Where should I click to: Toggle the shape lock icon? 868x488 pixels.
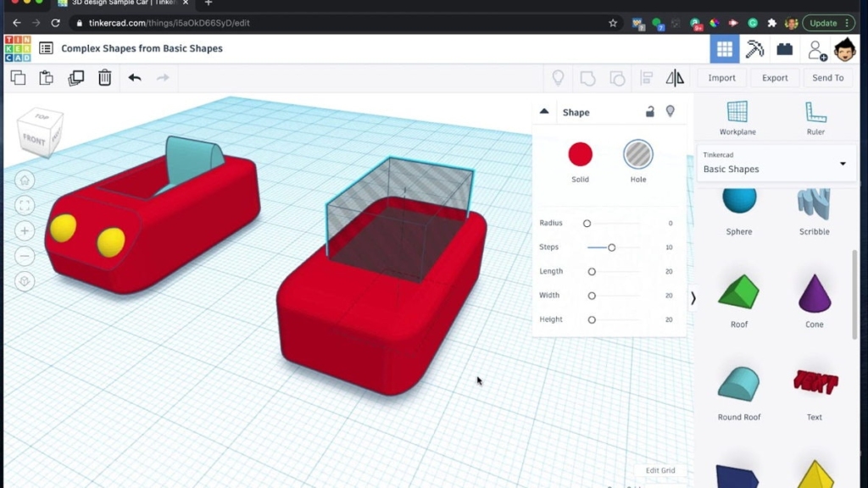(x=650, y=112)
